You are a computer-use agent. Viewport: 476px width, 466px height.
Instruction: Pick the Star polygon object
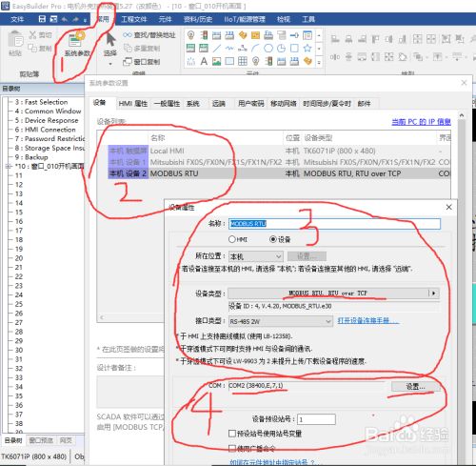click(x=307, y=49)
